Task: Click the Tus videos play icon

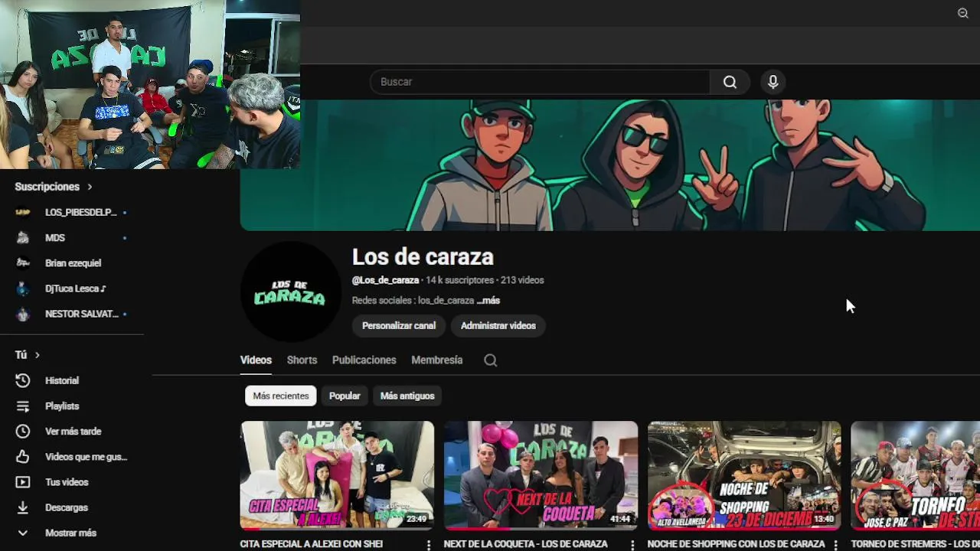Action: [x=23, y=482]
